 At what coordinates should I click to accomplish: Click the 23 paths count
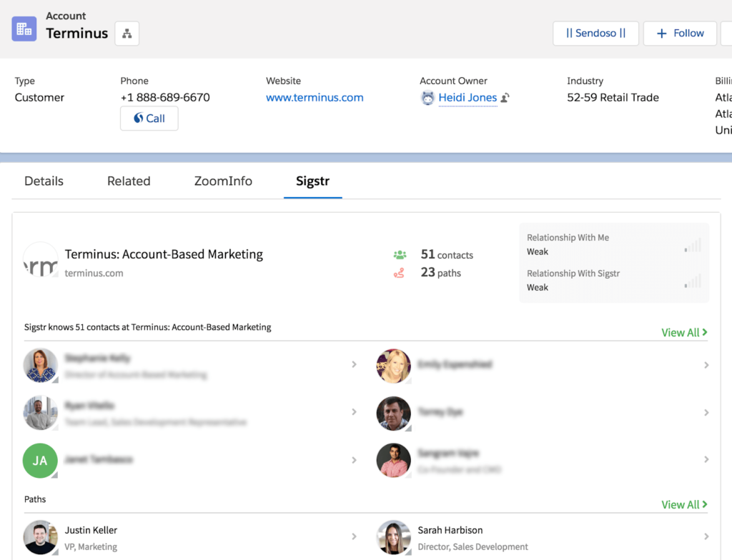tap(440, 272)
